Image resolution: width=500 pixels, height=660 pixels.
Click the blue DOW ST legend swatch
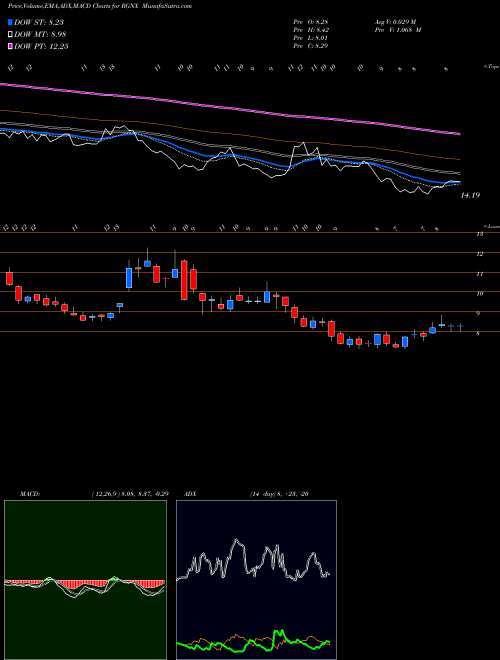pos(10,22)
